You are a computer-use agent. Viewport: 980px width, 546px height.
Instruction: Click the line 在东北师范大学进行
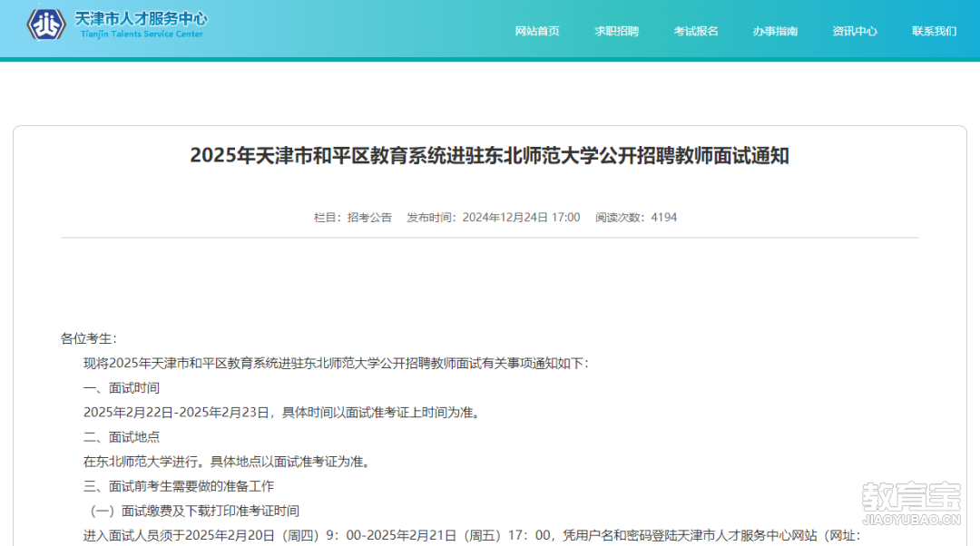tap(228, 462)
